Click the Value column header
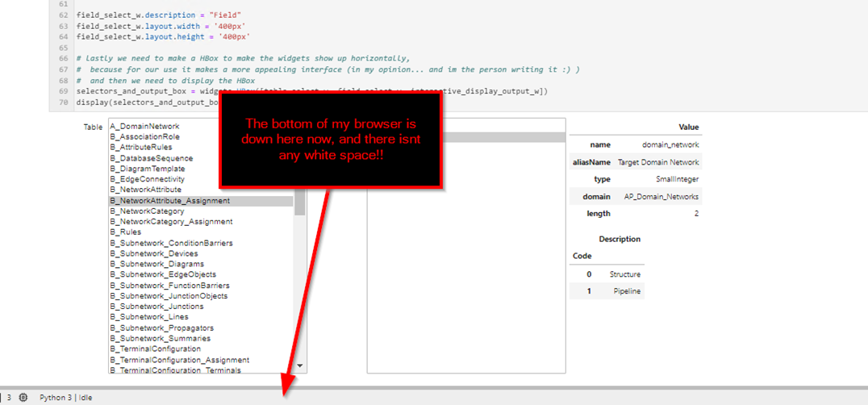This screenshot has height=405, width=868. point(689,127)
